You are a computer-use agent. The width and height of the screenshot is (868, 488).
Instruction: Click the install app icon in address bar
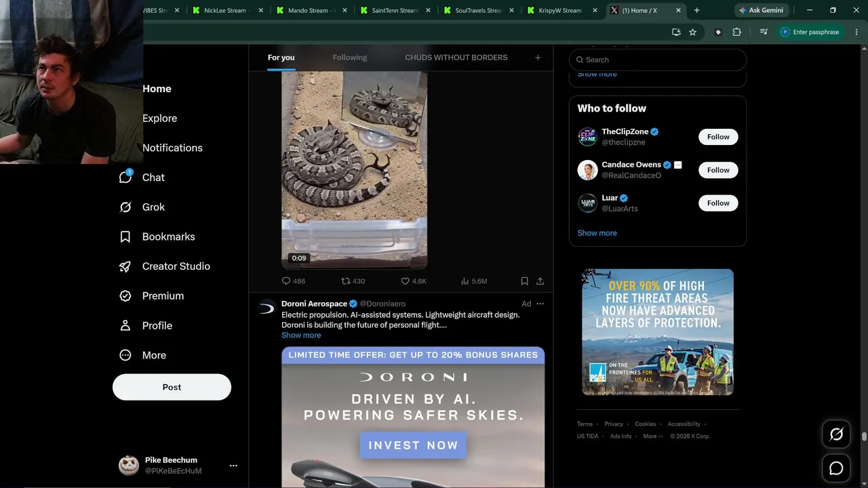tap(676, 32)
